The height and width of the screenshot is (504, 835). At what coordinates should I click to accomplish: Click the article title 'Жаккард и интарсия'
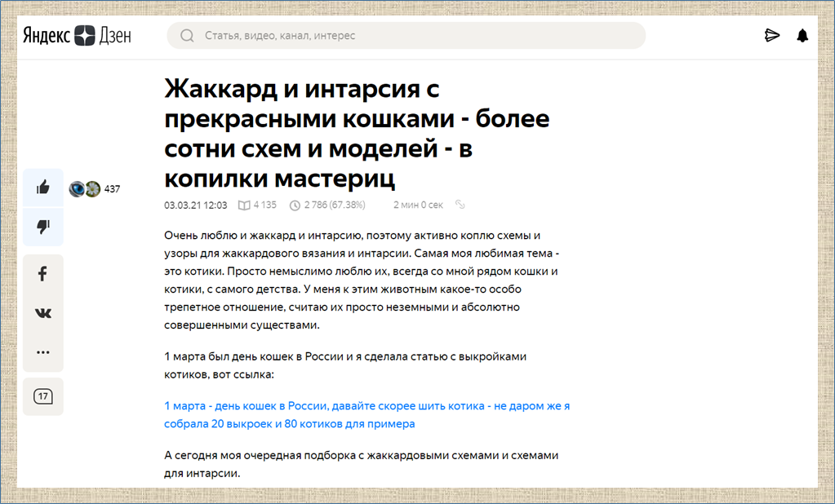357,134
